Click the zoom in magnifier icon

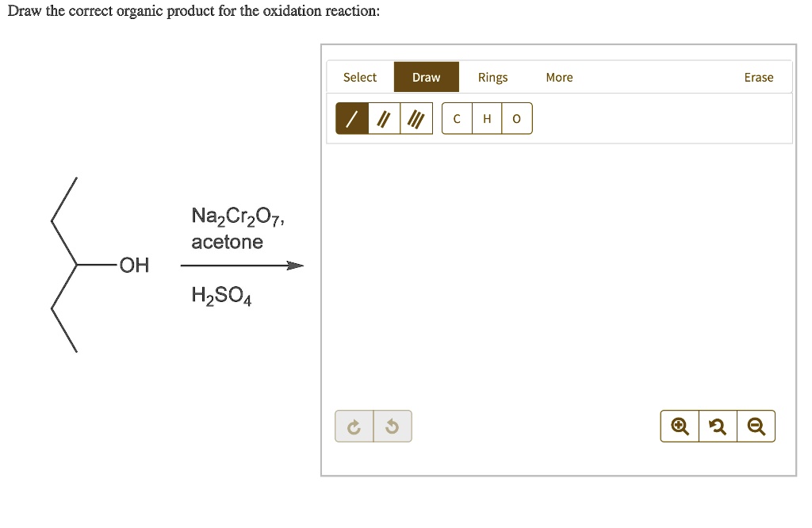(x=679, y=426)
